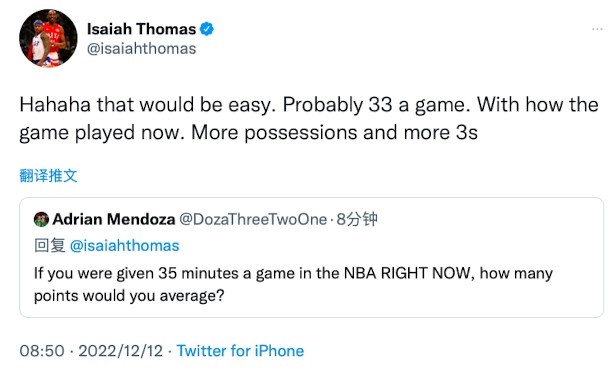
Task: Open the quoted tweet question text
Action: pos(293,284)
